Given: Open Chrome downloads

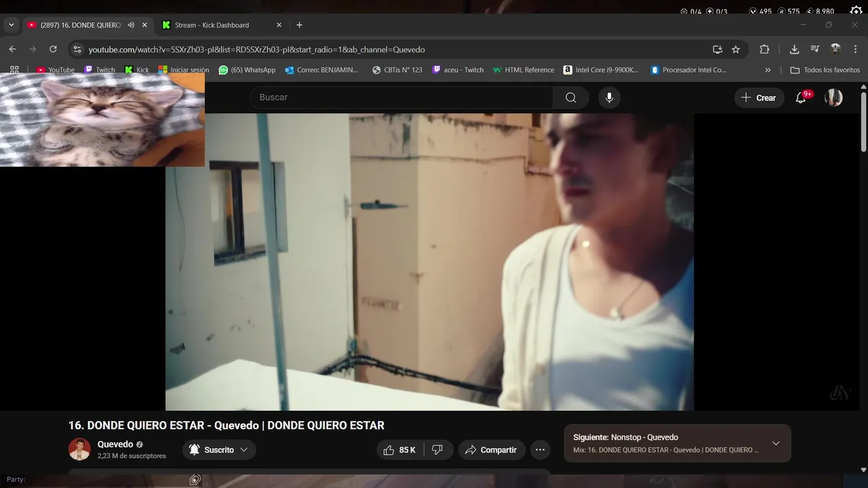Looking at the screenshot, I should 794,49.
